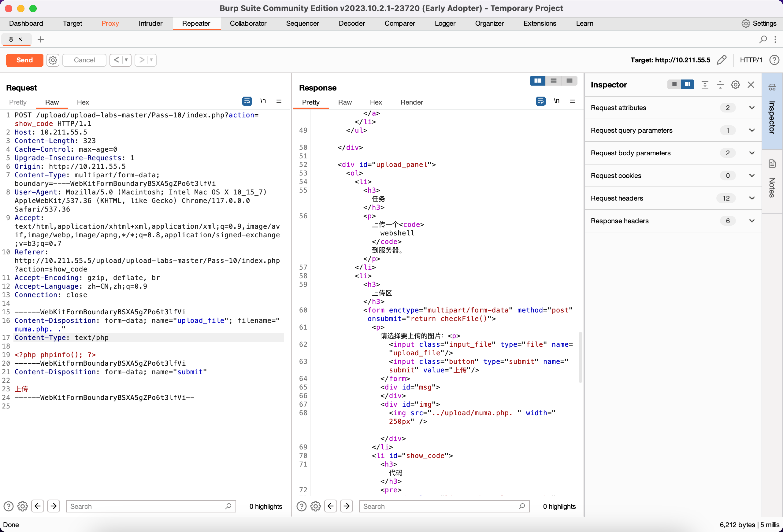The image size is (783, 532).
Task: Open Inspector settings gear
Action: [x=736, y=84]
